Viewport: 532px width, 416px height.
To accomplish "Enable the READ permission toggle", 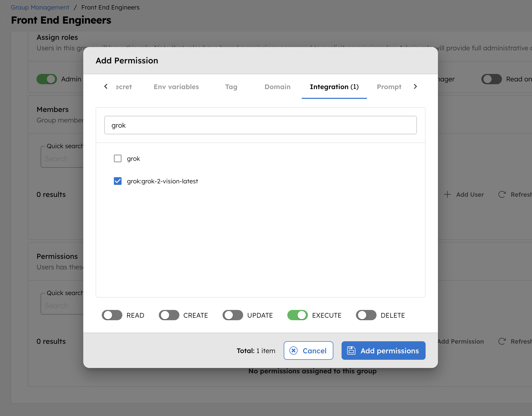I will [x=112, y=315].
